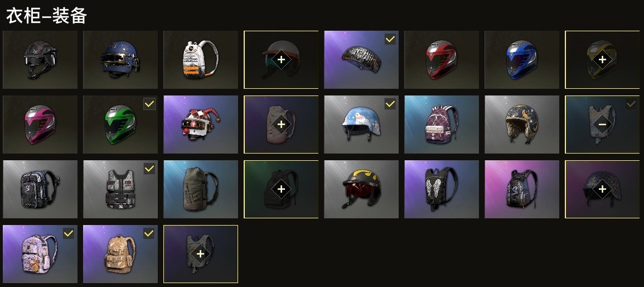The width and height of the screenshot is (644, 287).
Task: Toggle the checkmark on the green racing helmet
Action: tap(149, 104)
